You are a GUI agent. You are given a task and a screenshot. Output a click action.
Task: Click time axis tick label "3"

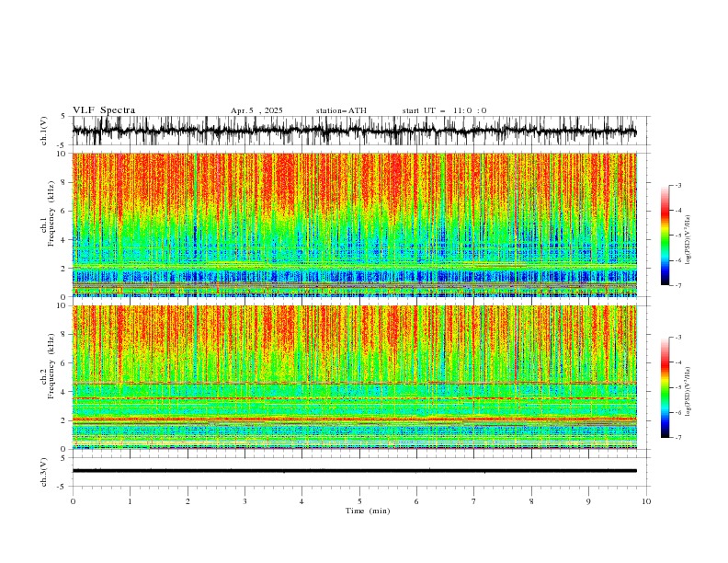245,501
